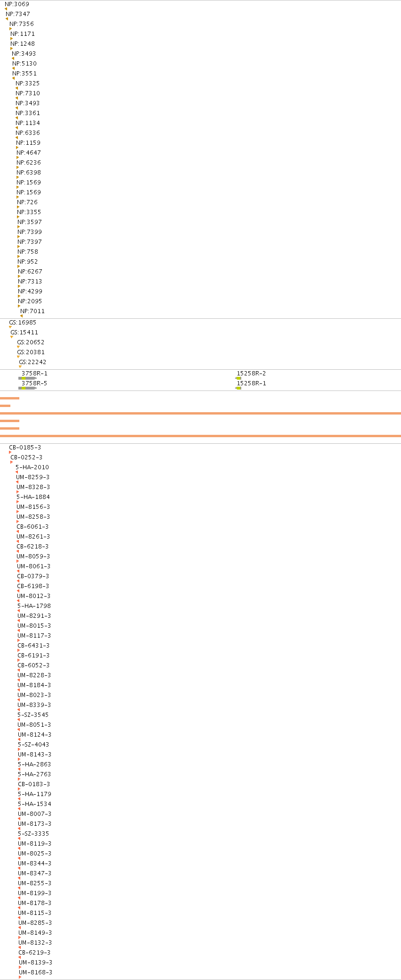Click the NP:1134 label
Screen dimensions: 401x980
(x=28, y=123)
